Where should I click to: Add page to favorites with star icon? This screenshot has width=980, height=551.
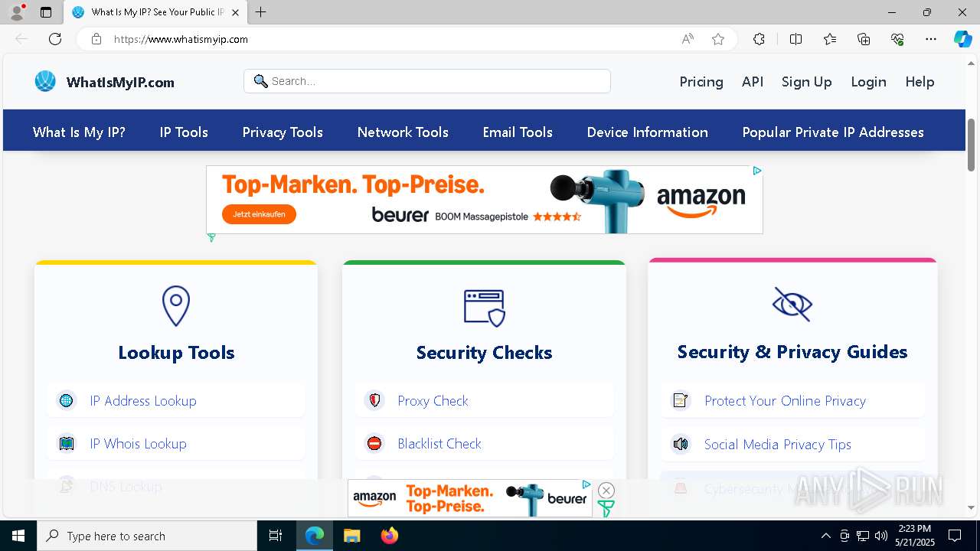tap(718, 39)
